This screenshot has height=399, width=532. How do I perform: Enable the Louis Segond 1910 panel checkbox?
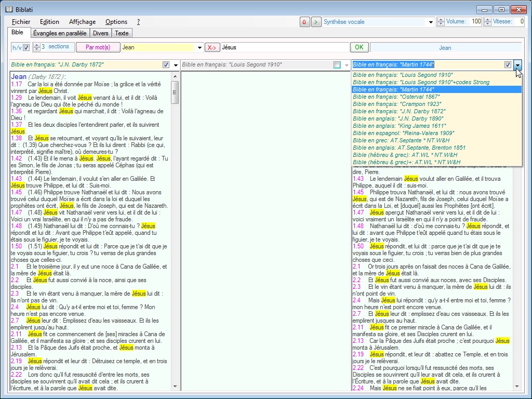[x=337, y=65]
